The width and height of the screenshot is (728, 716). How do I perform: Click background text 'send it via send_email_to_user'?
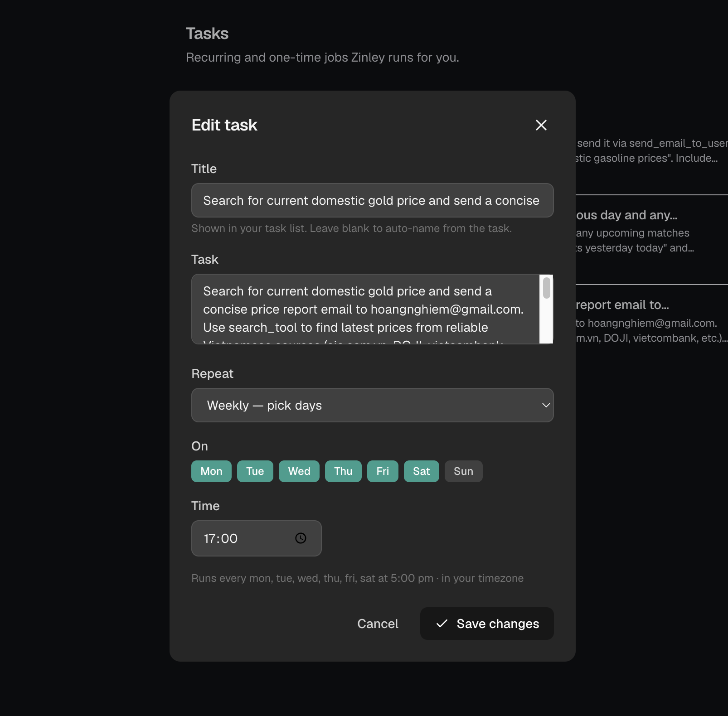652,143
